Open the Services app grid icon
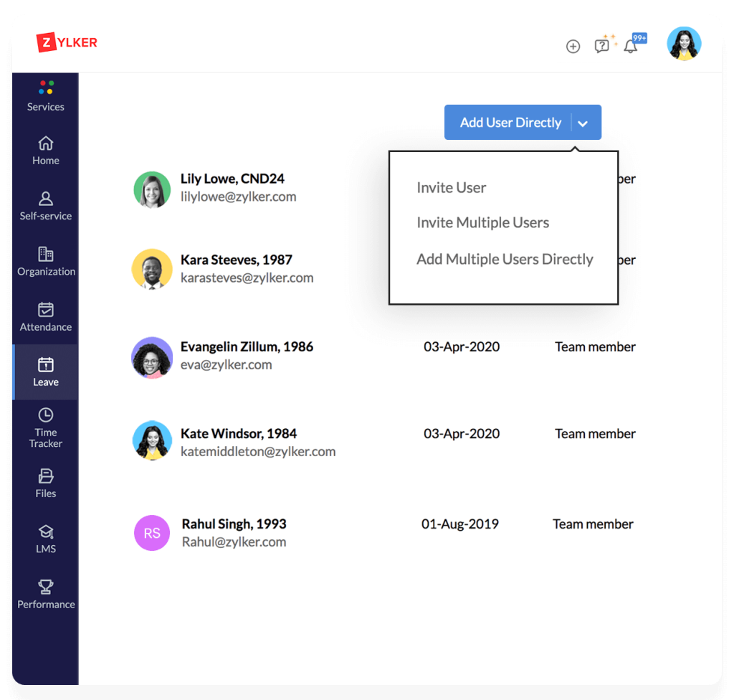This screenshot has height=700, width=734. point(46,88)
